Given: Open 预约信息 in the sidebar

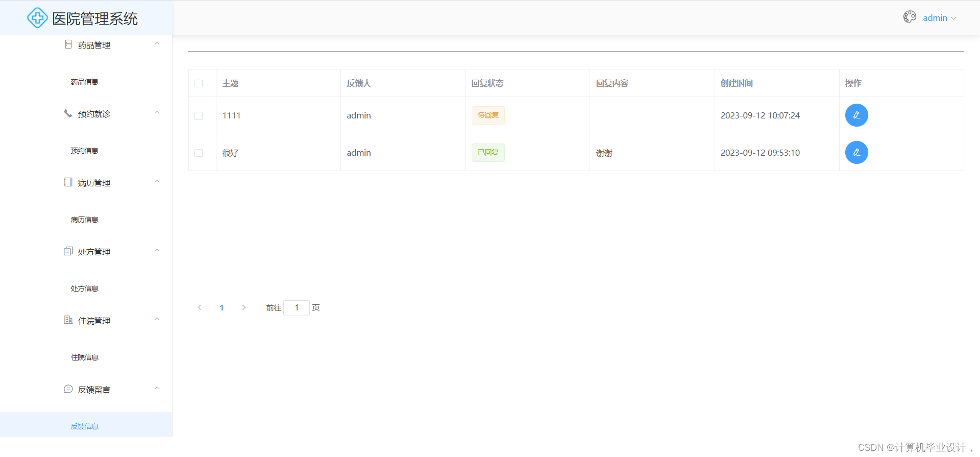Looking at the screenshot, I should pyautogui.click(x=86, y=151).
